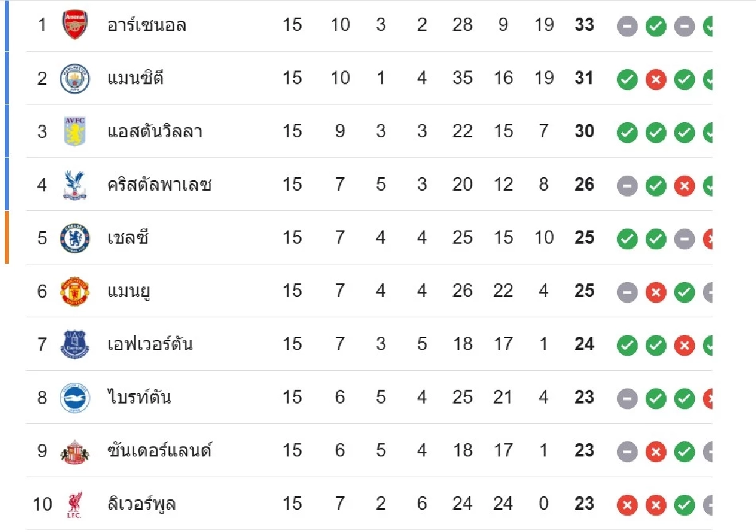Click the Manchester United club crest
The width and height of the screenshot is (756, 532).
coord(74,291)
